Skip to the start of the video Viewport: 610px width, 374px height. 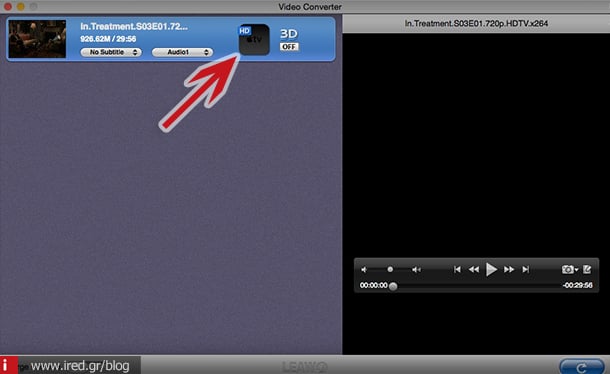pyautogui.click(x=457, y=269)
